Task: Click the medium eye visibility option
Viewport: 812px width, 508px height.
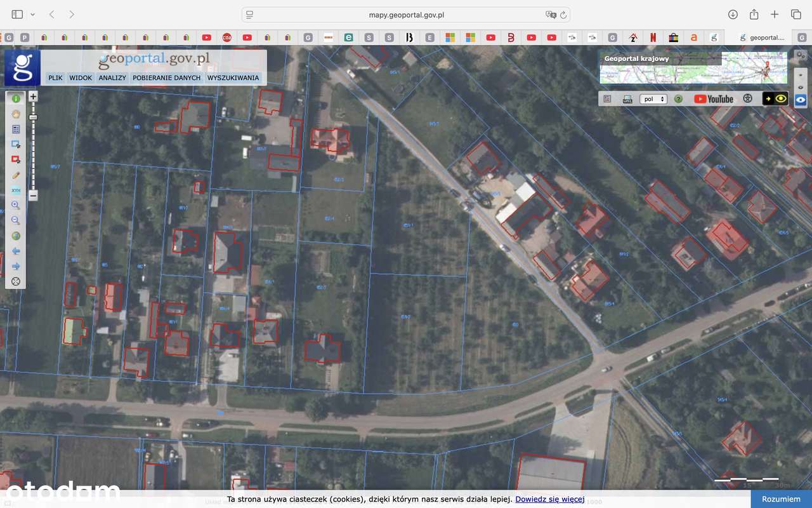Action: (801, 87)
